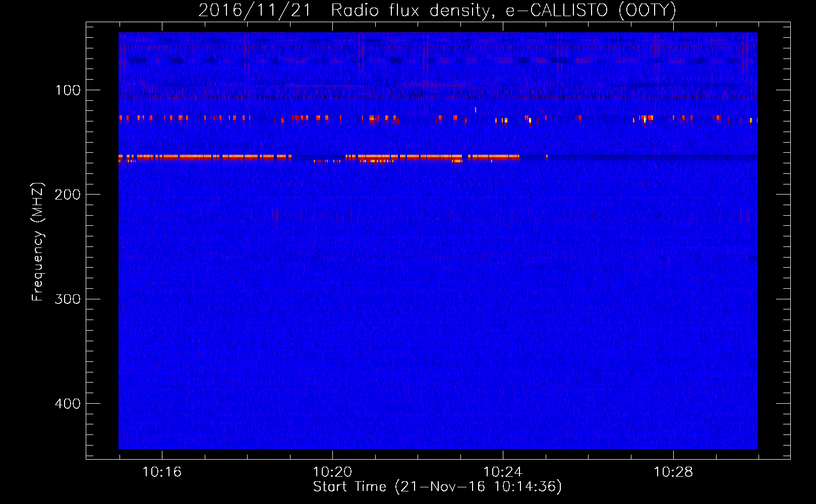
Task: Click the 'Frequency (MHZ)' axis label
Action: pos(38,242)
